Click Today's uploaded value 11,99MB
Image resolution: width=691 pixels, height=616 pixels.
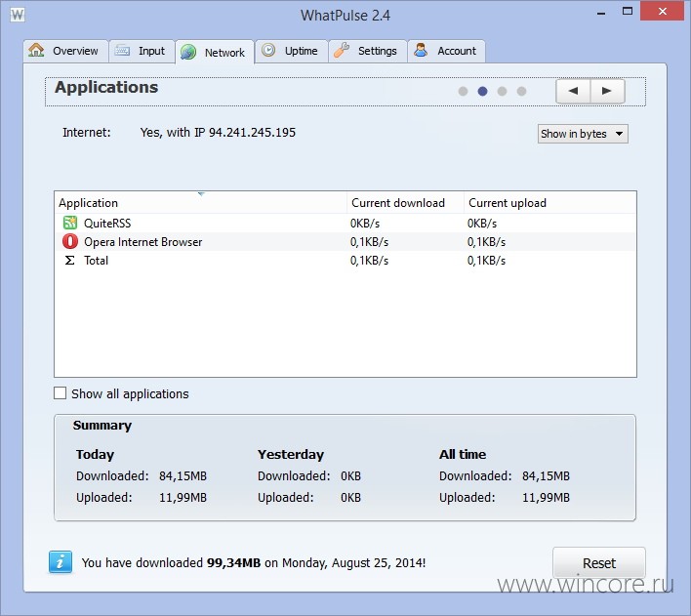click(x=183, y=497)
